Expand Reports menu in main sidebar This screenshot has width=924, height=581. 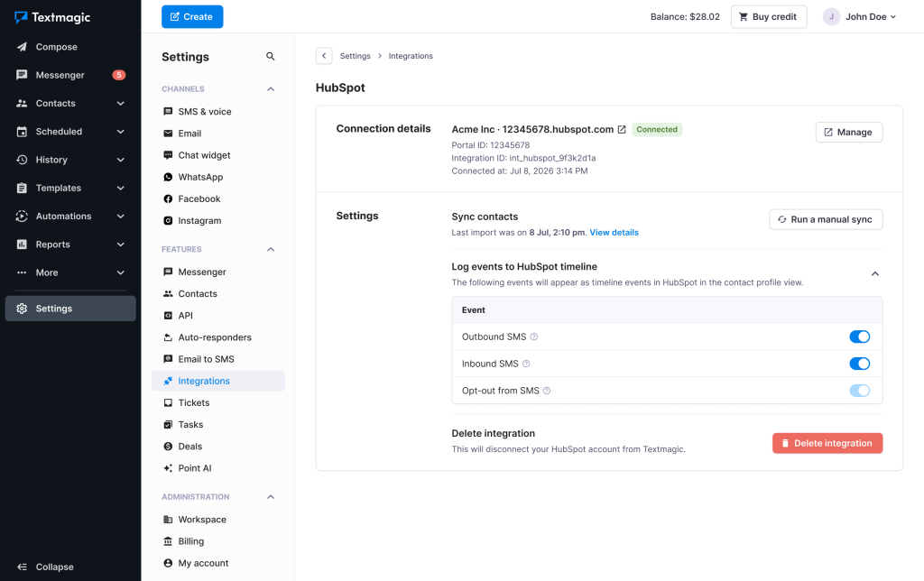(121, 244)
